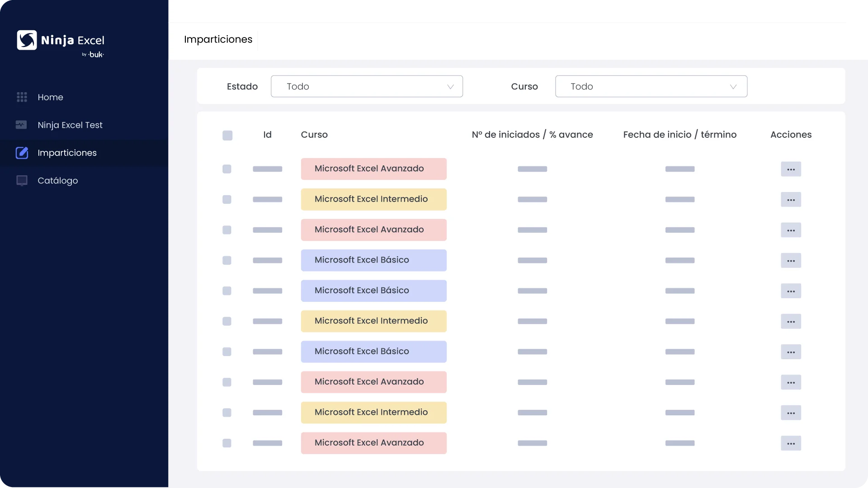Open actions menu for first Intermedio row

(791, 200)
